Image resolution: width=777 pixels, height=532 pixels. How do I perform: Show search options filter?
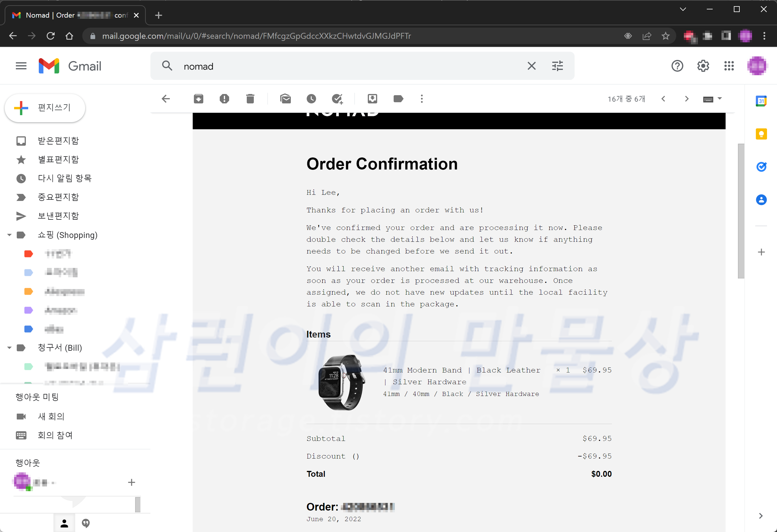557,66
